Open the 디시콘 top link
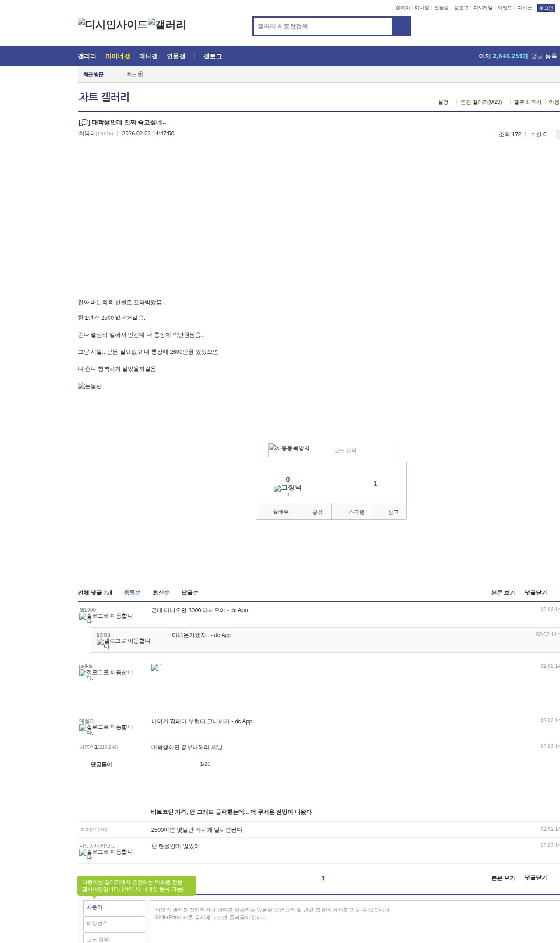This screenshot has height=943, width=560. coord(525,8)
